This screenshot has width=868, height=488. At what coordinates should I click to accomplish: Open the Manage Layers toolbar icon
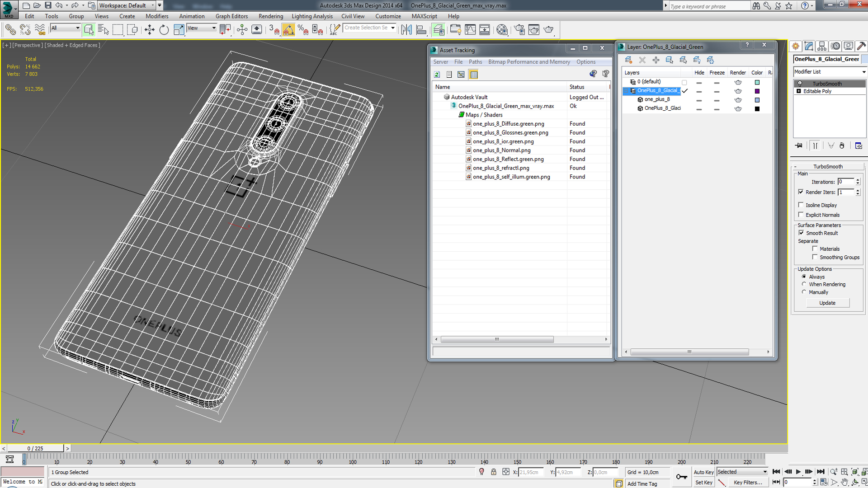click(438, 30)
